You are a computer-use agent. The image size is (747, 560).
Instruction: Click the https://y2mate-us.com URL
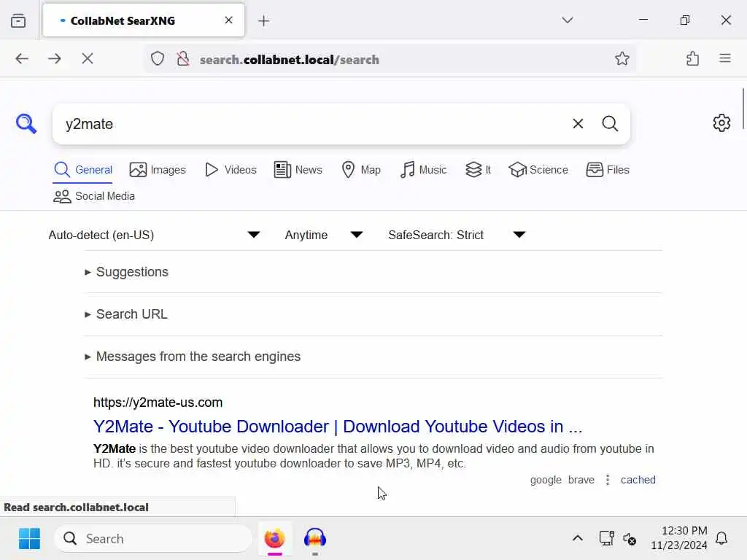pyautogui.click(x=158, y=402)
